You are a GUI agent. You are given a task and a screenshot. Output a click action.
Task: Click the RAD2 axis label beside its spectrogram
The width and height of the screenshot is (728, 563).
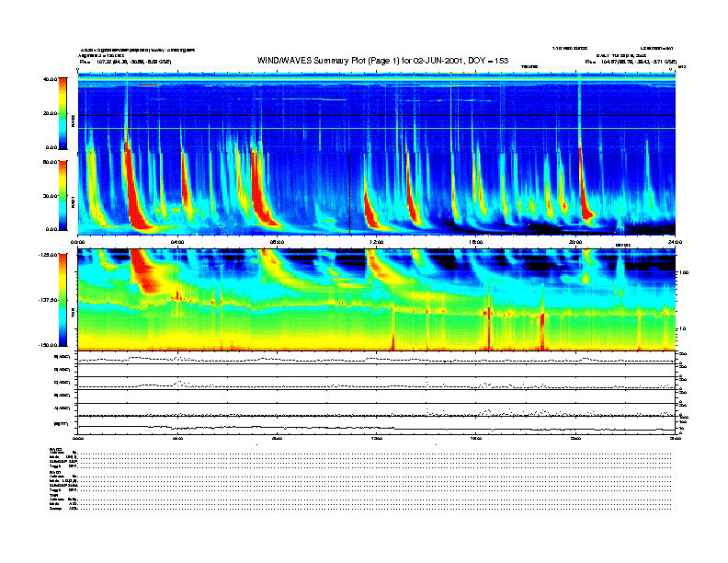(x=73, y=121)
